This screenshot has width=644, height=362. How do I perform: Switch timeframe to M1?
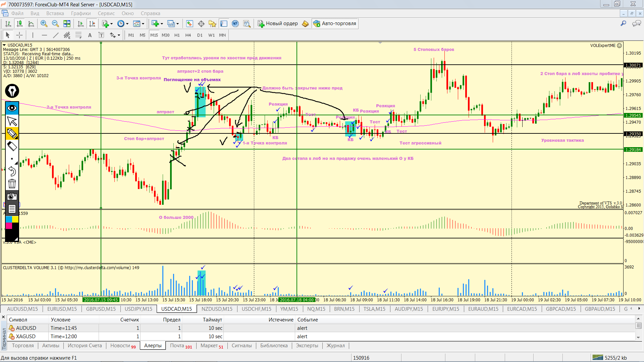coord(131,35)
